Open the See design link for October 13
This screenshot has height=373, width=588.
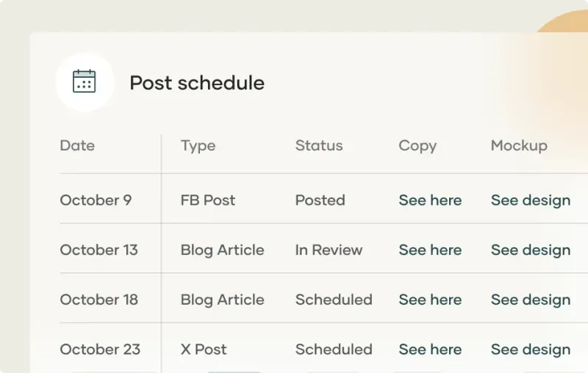click(x=531, y=250)
